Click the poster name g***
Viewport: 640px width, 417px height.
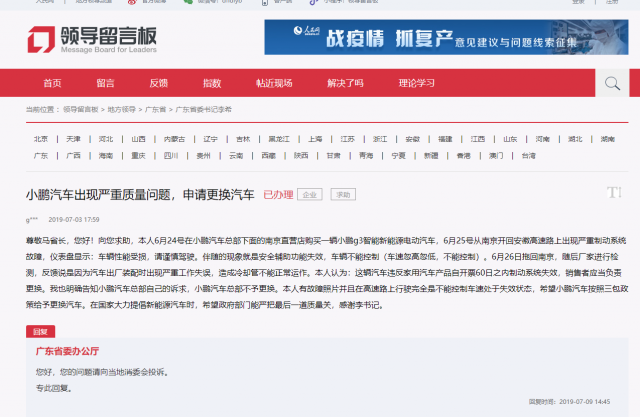tap(32, 220)
